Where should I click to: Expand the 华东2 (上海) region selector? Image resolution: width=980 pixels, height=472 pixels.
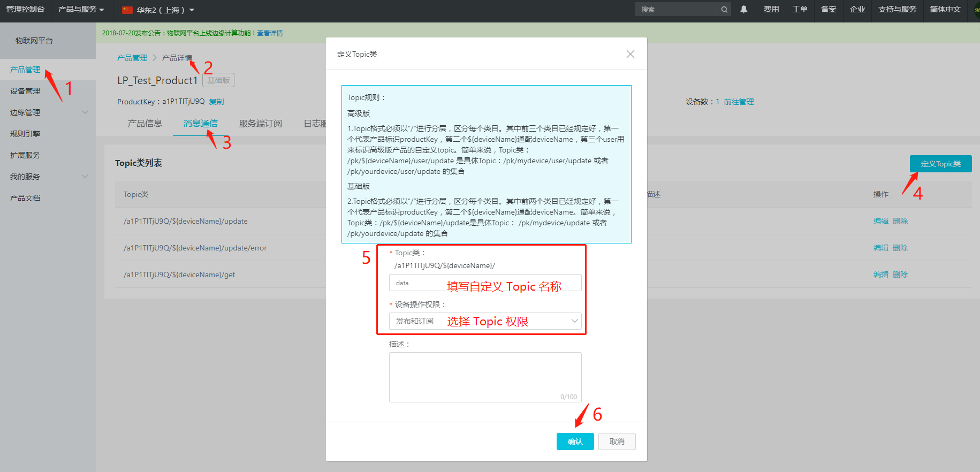[158, 10]
